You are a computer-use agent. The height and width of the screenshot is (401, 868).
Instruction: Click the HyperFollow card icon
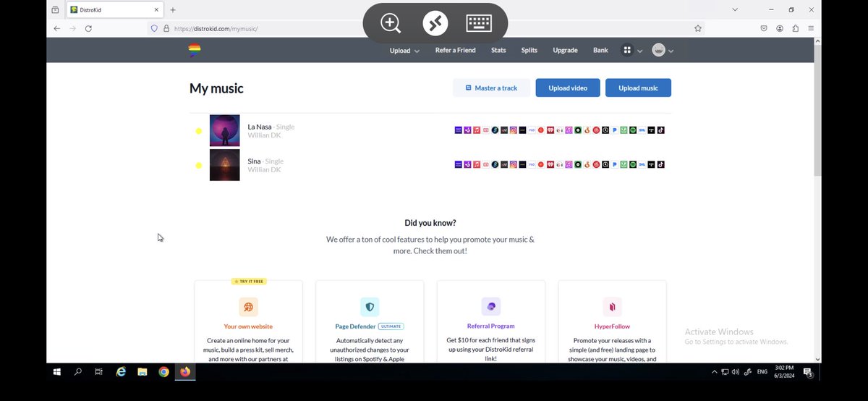point(612,306)
